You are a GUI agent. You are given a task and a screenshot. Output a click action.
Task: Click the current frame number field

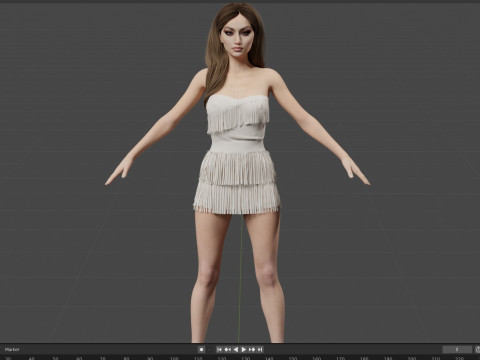(457, 349)
